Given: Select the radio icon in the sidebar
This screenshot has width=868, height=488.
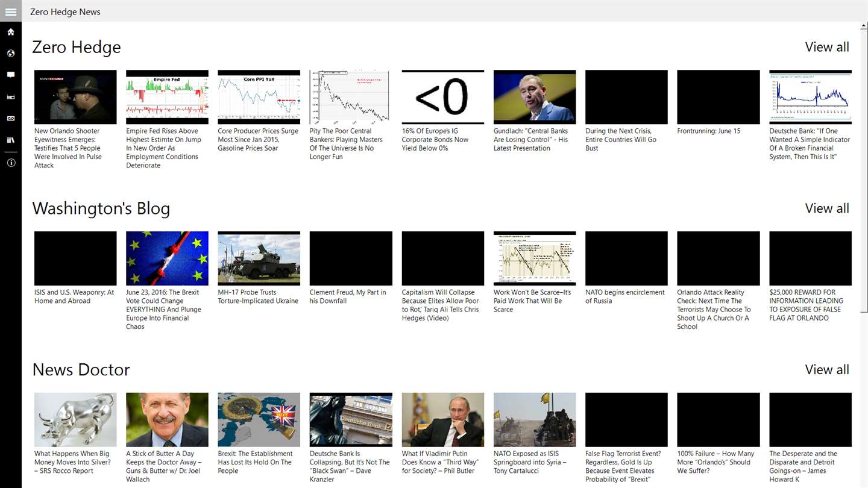Looking at the screenshot, I should point(11,97).
